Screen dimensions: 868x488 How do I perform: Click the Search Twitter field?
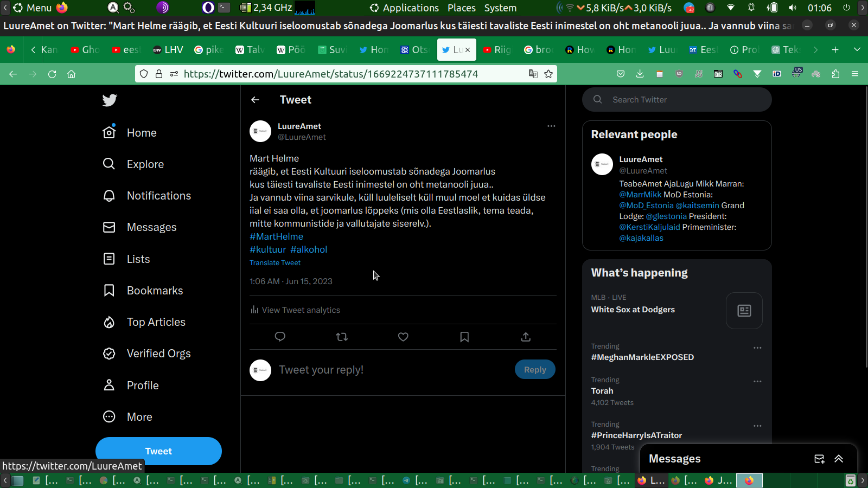677,100
